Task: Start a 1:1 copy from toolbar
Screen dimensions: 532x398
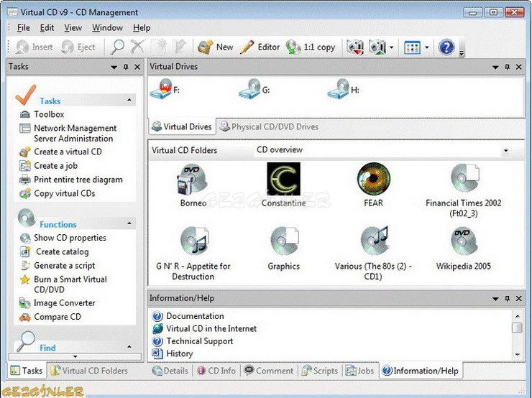Action: (x=311, y=47)
